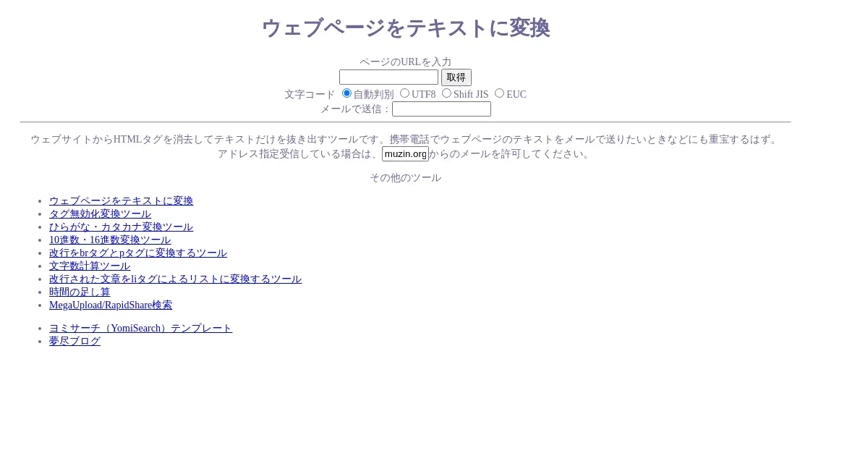This screenshot has height=456, width=868.
Task: Go to ひらがな・カタカナ変換ツール link
Action: click(x=121, y=227)
